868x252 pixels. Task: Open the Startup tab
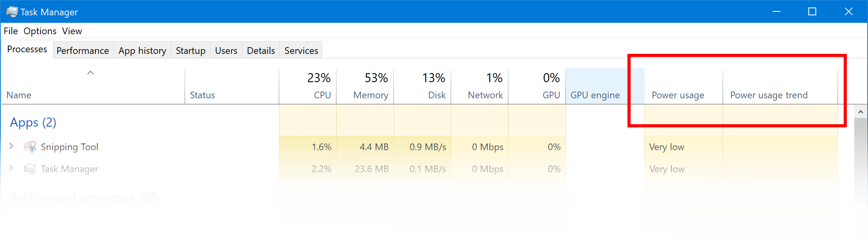coord(191,51)
